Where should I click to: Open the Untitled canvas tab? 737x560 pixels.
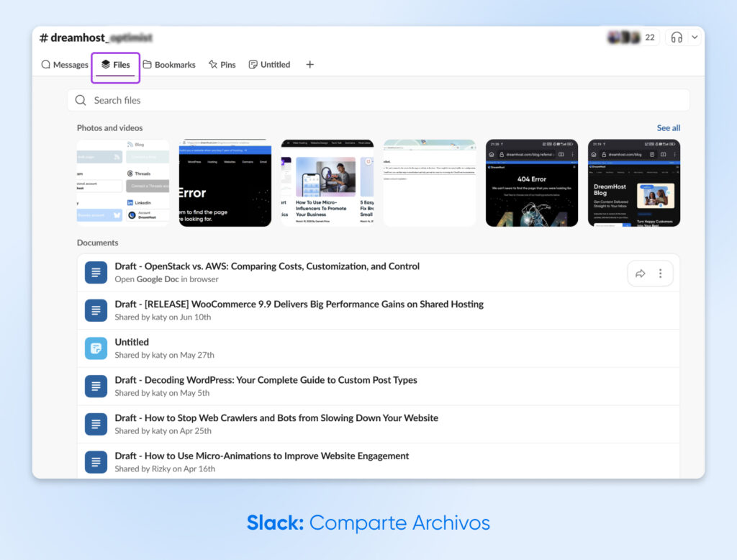coord(269,64)
